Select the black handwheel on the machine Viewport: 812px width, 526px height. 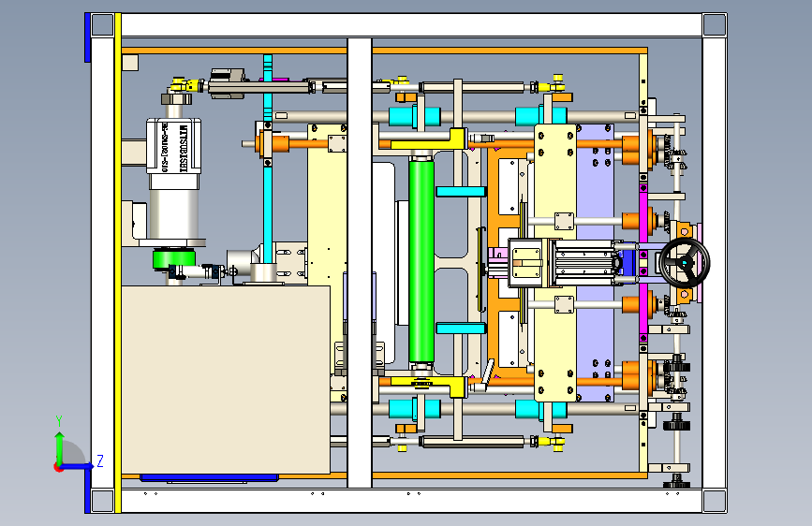coord(685,263)
